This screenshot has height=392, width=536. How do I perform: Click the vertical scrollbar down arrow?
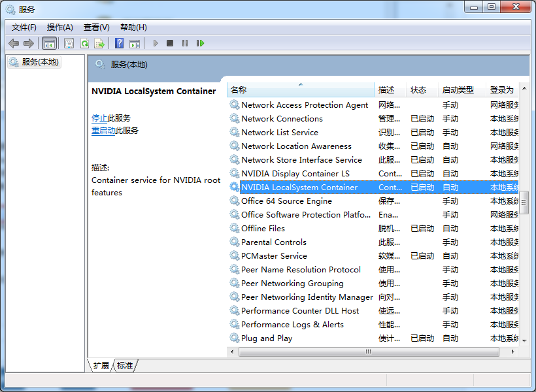(524, 339)
